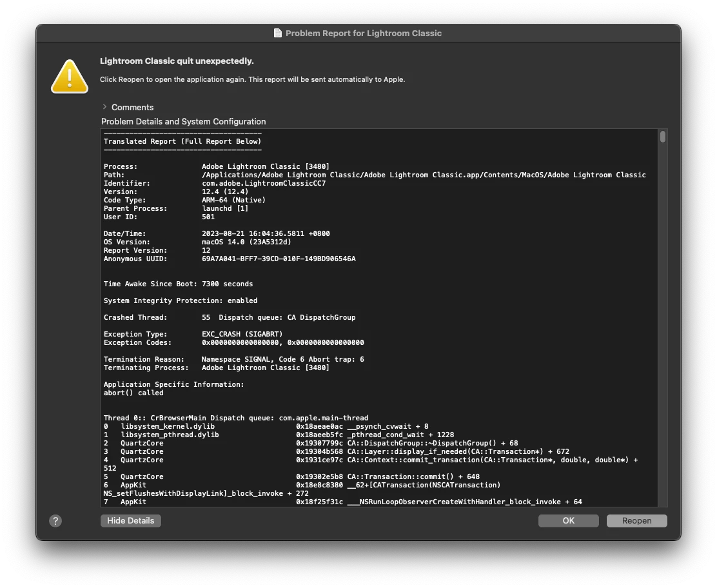Click the report scrollbar thumb

663,137
